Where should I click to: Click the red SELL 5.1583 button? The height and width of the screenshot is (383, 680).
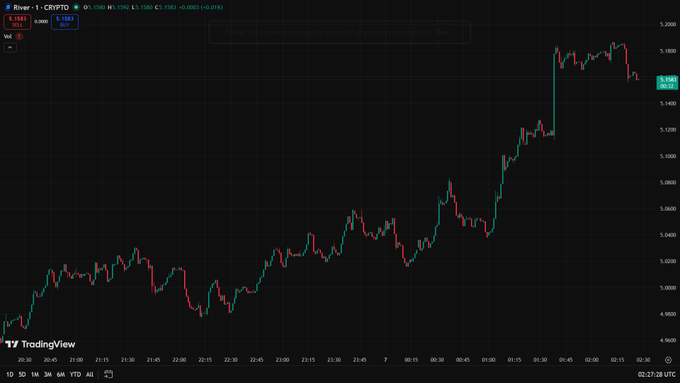17,22
